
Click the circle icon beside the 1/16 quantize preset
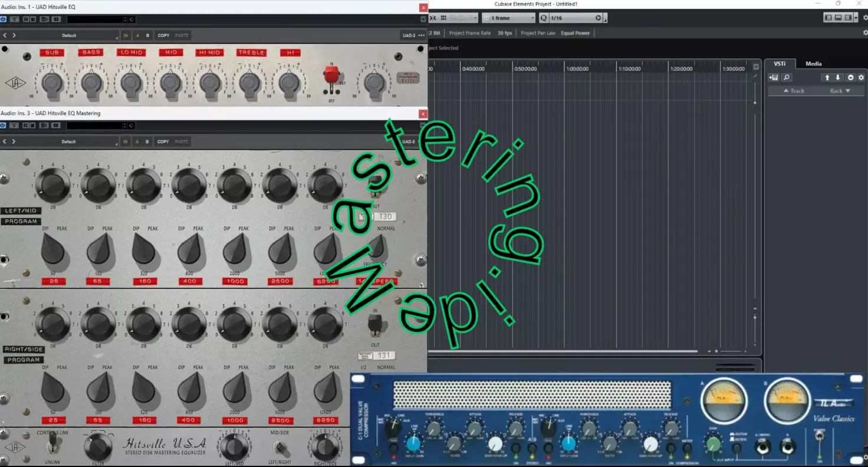(x=598, y=18)
